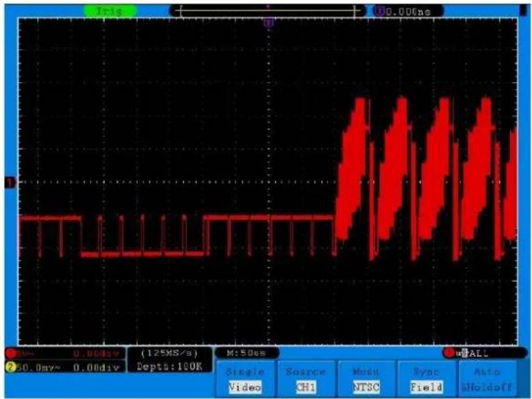This screenshot has width=532, height=399.
Task: Click the ALL trigger sync readout
Action: [479, 353]
